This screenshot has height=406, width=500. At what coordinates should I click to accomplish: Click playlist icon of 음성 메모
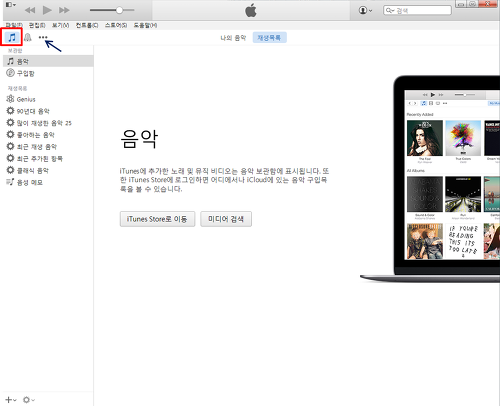[10, 182]
